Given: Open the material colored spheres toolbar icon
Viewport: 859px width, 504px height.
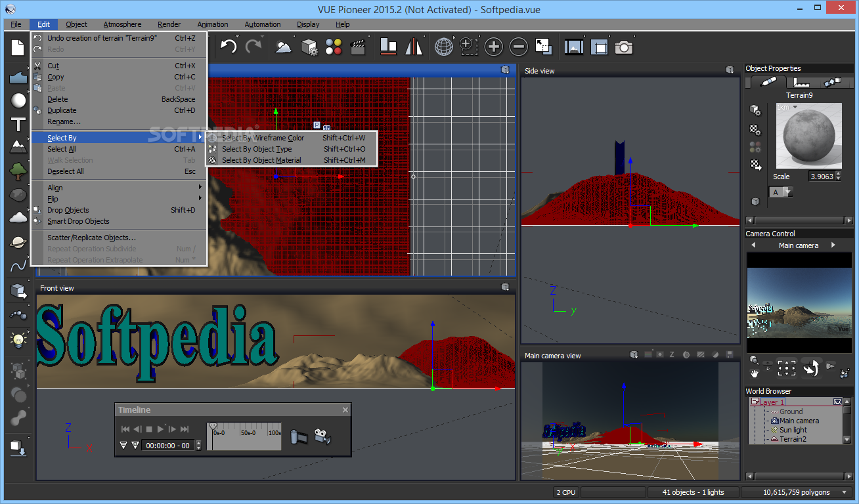Looking at the screenshot, I should pos(334,47).
